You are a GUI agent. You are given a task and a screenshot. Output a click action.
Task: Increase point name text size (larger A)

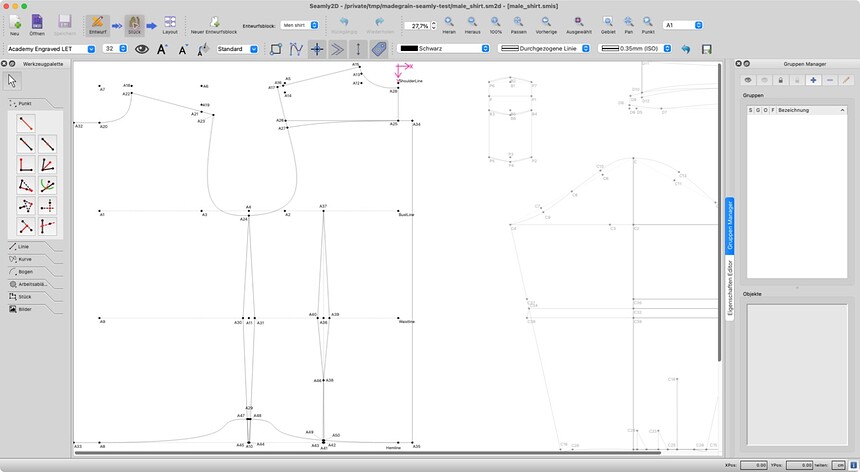[162, 49]
